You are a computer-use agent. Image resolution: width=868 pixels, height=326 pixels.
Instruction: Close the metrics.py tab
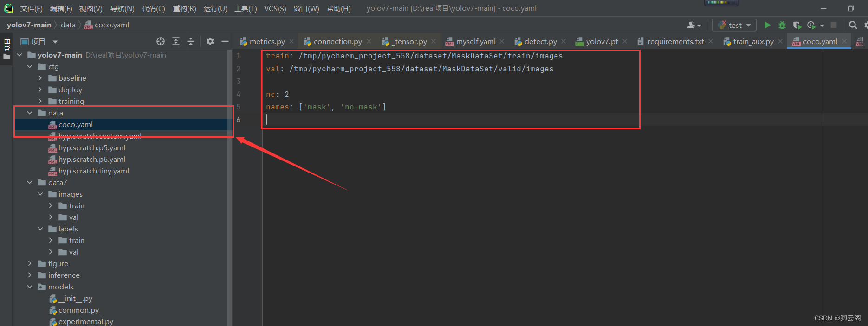tap(291, 41)
